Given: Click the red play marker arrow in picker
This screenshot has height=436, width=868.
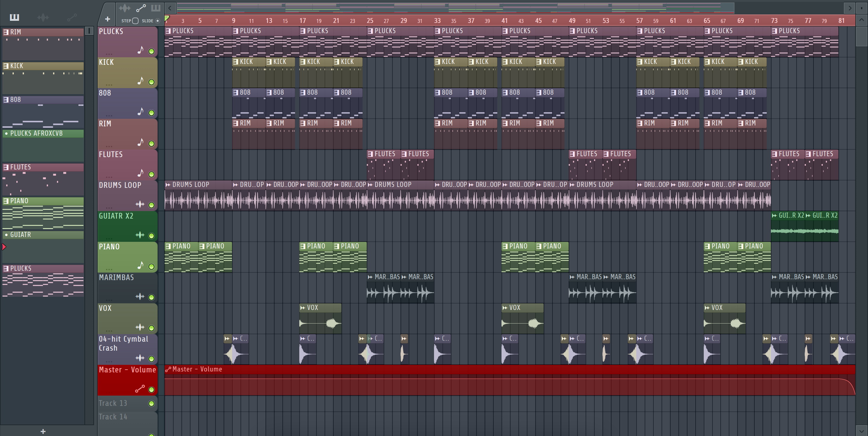Looking at the screenshot, I should 4,247.
